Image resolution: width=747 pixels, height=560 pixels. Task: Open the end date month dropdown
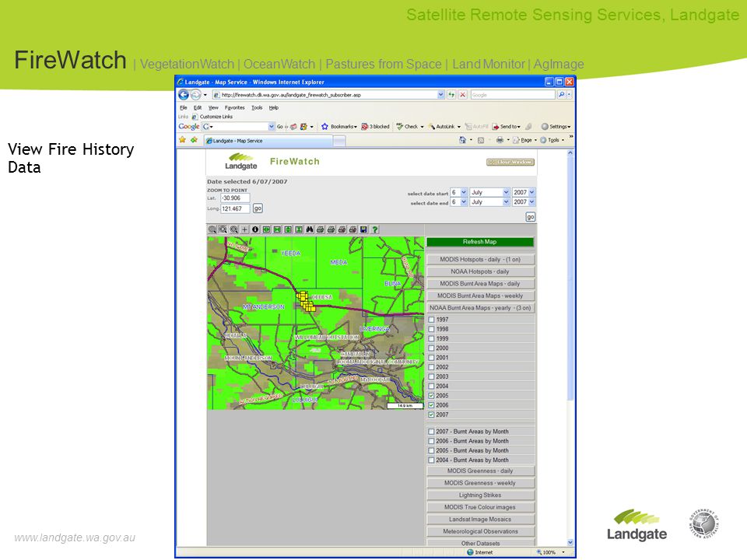click(489, 202)
